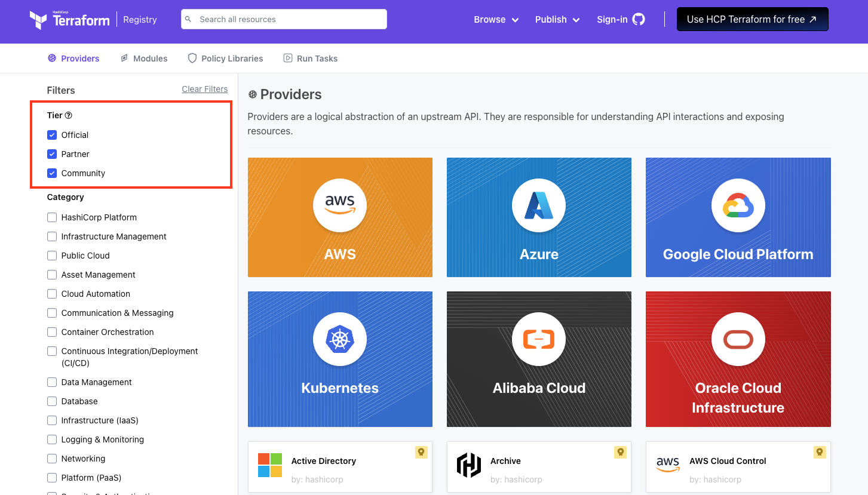
Task: Check the Infrastructure Management category
Action: click(x=52, y=236)
